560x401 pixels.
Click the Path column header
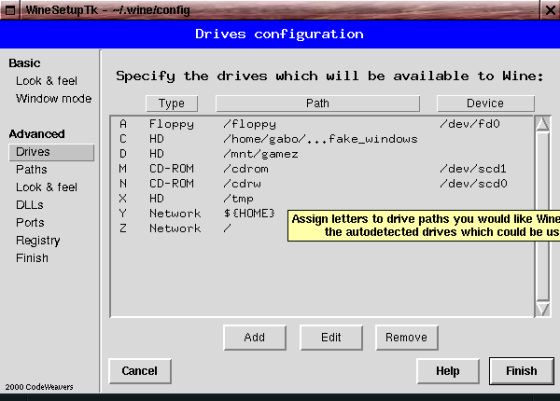pos(318,104)
